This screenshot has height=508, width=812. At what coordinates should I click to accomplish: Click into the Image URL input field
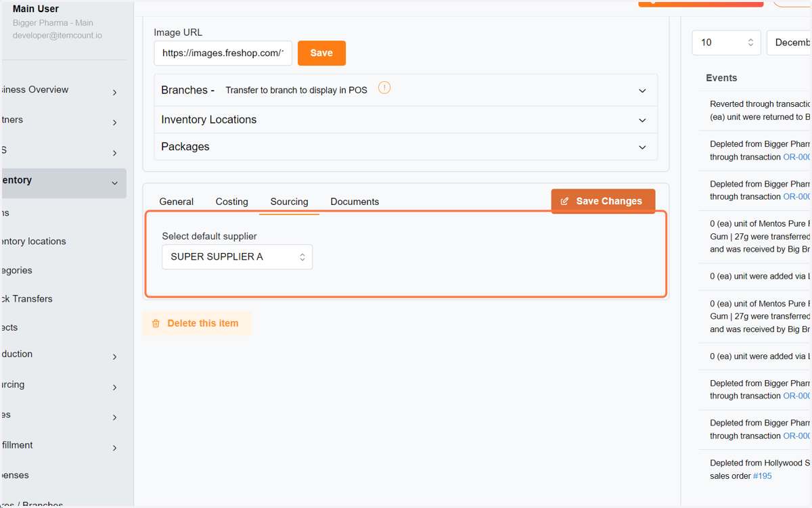223,53
